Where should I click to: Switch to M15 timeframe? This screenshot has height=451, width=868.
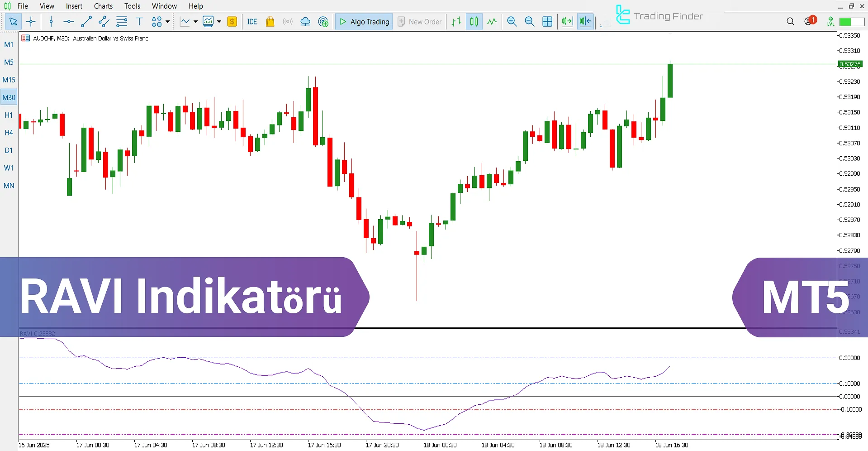point(9,80)
